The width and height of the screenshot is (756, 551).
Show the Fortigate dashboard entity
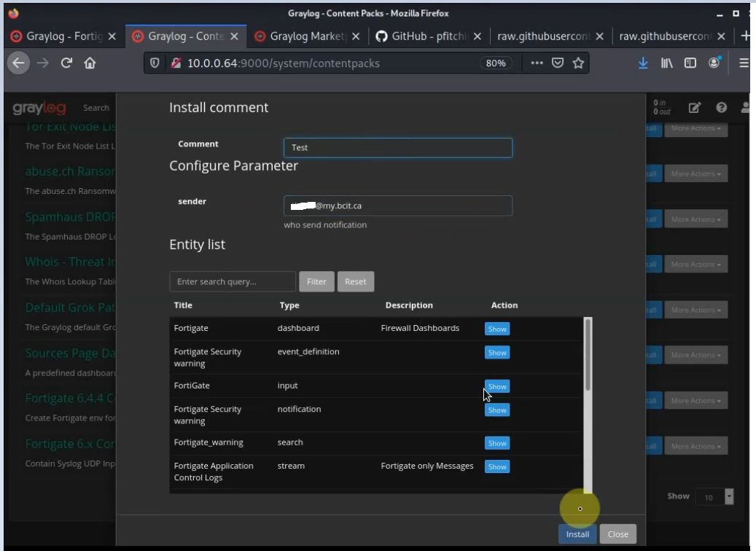(x=497, y=329)
